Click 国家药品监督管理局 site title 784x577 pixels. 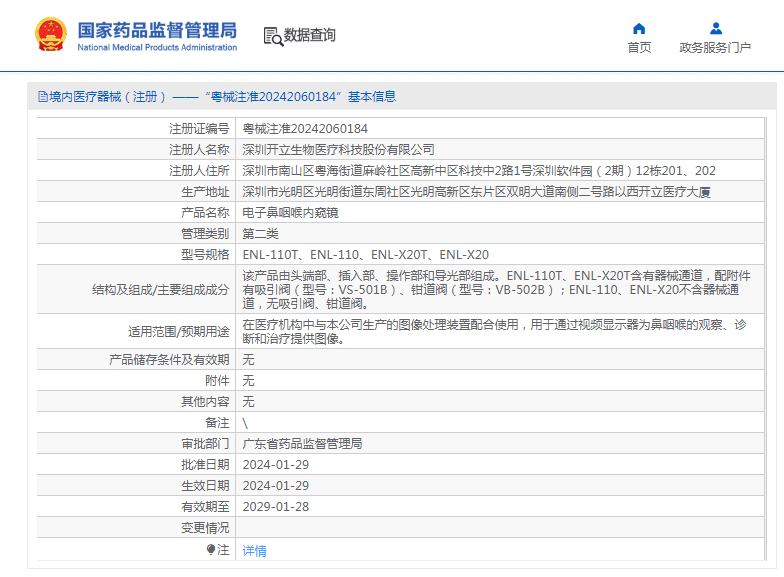tap(157, 30)
